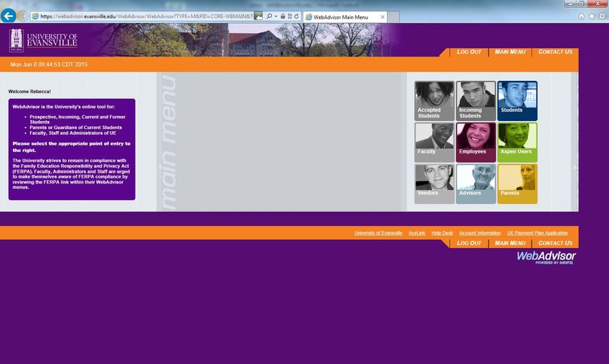The height and width of the screenshot is (364, 609).
Task: Open Favorites star icon
Action: (592, 16)
